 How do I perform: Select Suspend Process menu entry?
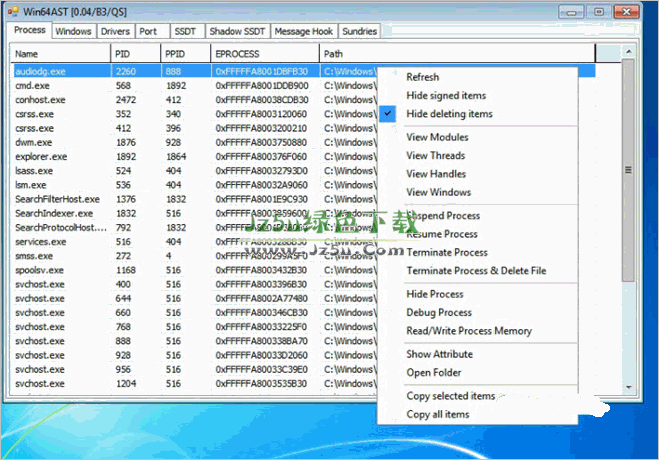coord(477,216)
